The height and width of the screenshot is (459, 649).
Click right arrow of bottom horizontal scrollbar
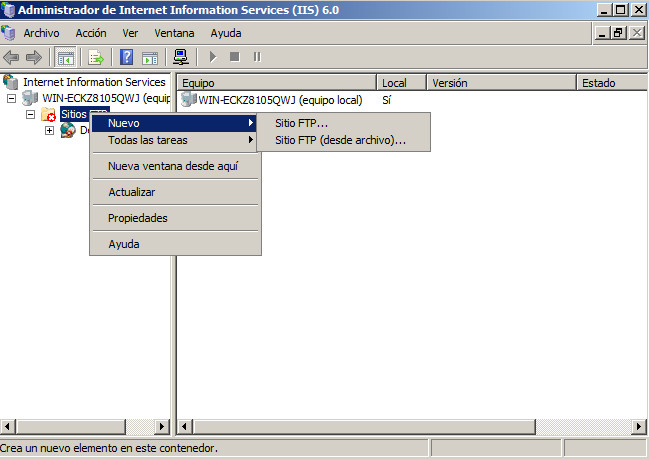[635, 427]
